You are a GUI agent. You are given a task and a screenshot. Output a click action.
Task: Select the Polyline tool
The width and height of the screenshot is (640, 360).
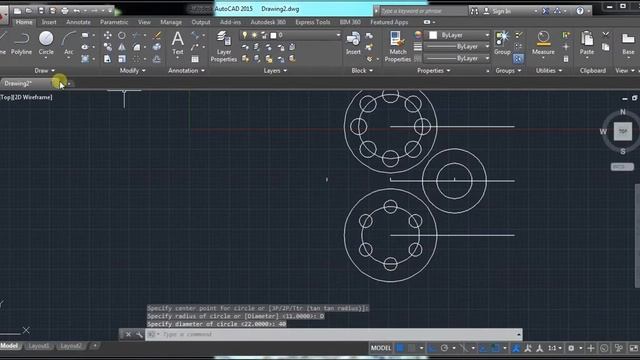21,43
